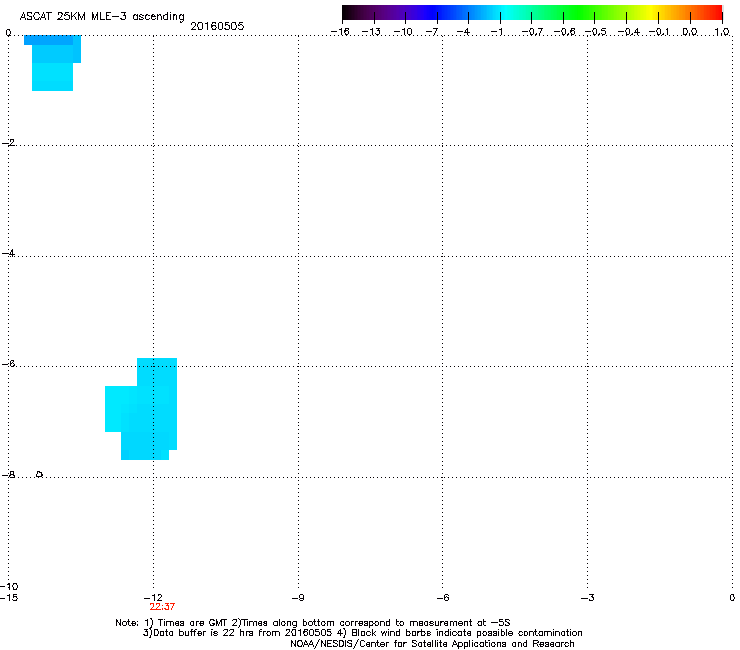
Task: Click the y-axis latitude label '-10'
Action: pyautogui.click(x=9, y=586)
